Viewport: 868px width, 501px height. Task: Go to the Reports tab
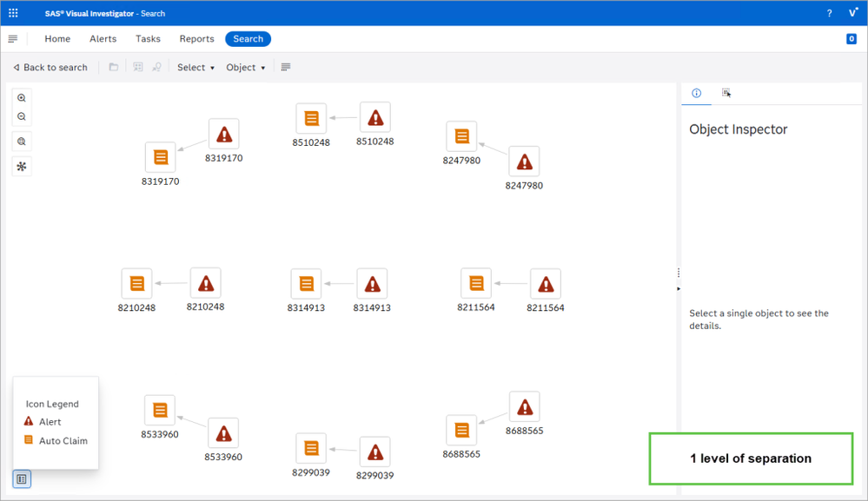(x=196, y=39)
